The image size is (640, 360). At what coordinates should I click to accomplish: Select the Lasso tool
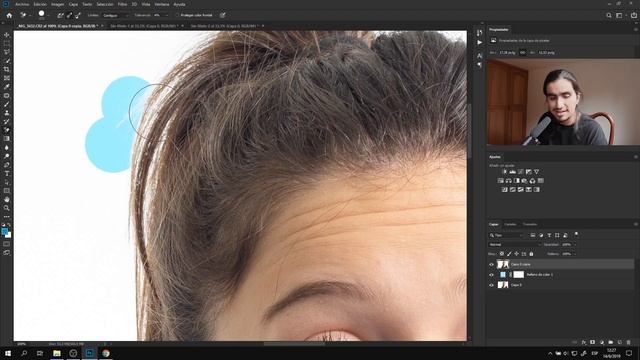tap(7, 52)
